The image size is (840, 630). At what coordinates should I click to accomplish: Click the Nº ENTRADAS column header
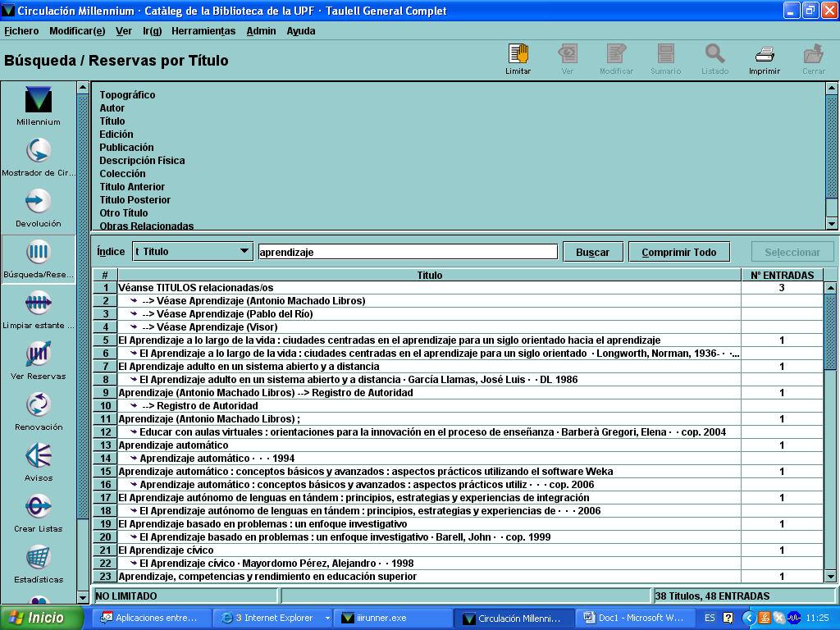pos(782,275)
